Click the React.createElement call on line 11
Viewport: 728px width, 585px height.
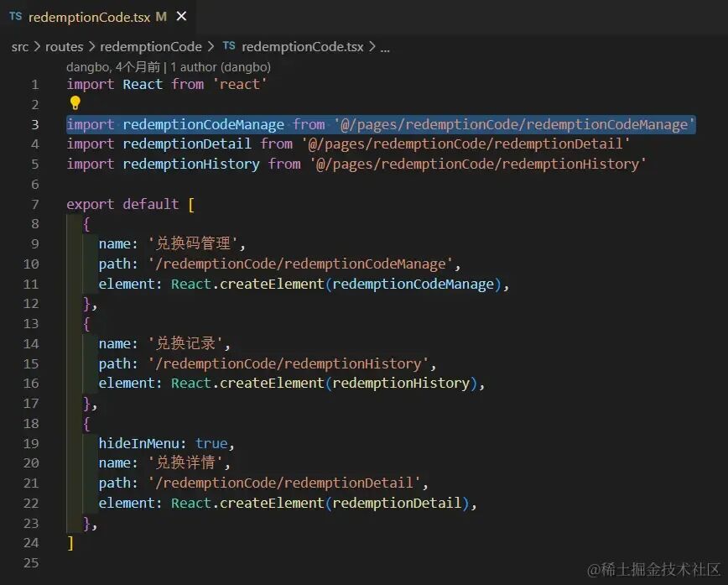[247, 284]
